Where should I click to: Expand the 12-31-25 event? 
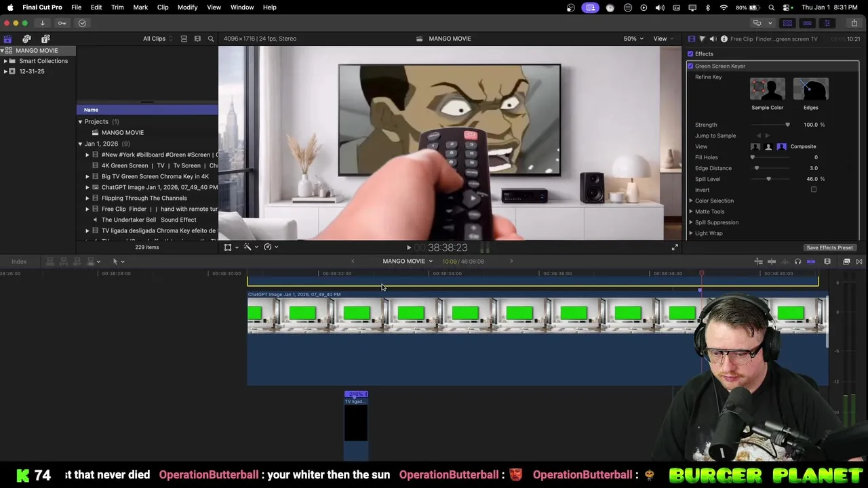click(x=5, y=71)
